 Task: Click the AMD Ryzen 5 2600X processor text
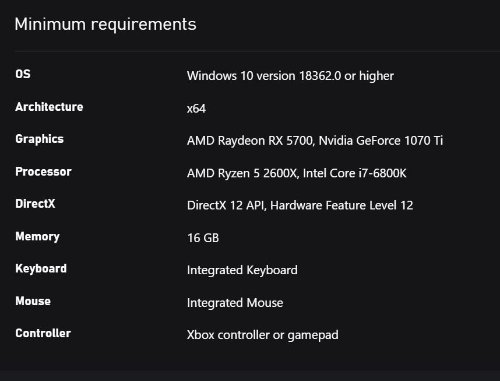(242, 173)
